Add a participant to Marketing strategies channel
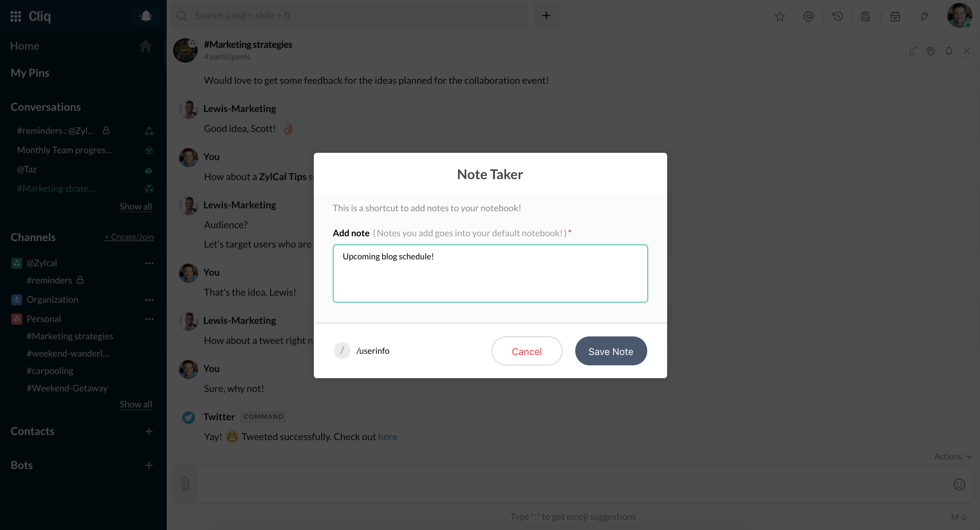The image size is (980, 530). tap(913, 50)
